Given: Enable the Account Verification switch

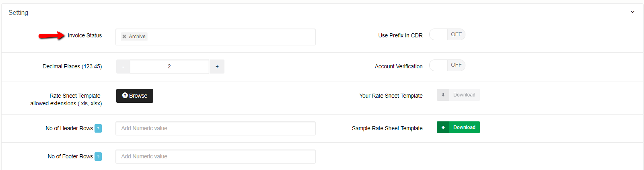Looking at the screenshot, I should pyautogui.click(x=447, y=65).
